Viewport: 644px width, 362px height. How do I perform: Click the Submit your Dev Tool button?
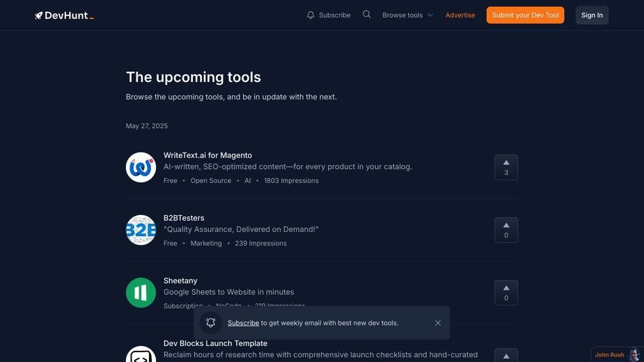click(526, 15)
